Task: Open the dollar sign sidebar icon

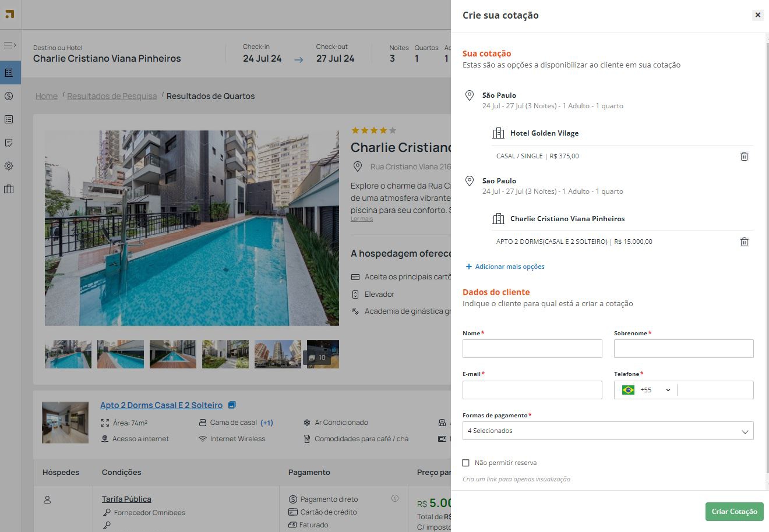Action: tap(9, 96)
